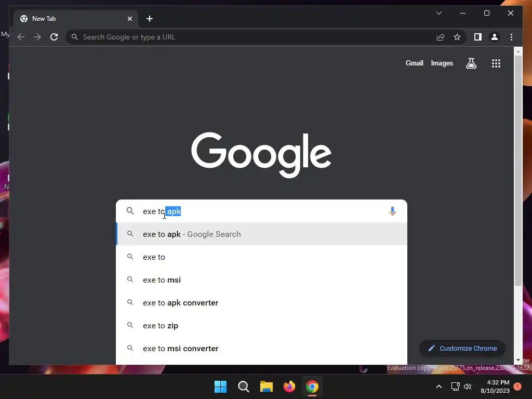This screenshot has width=532, height=399.
Task: Click the browser forward arrow
Action: [37, 37]
